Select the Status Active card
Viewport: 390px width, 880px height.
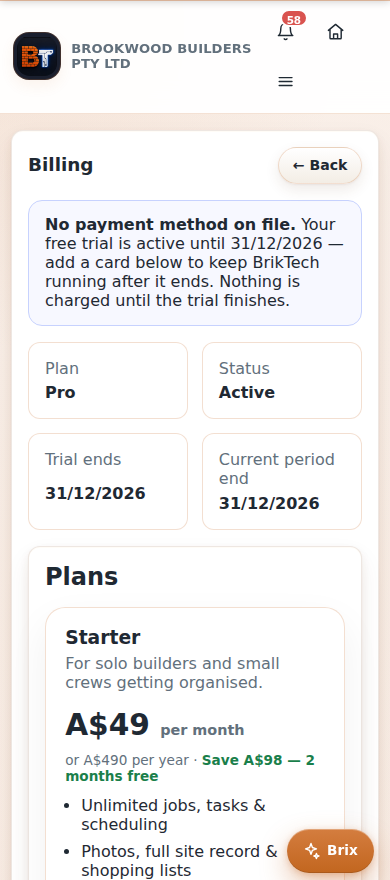[x=282, y=381]
